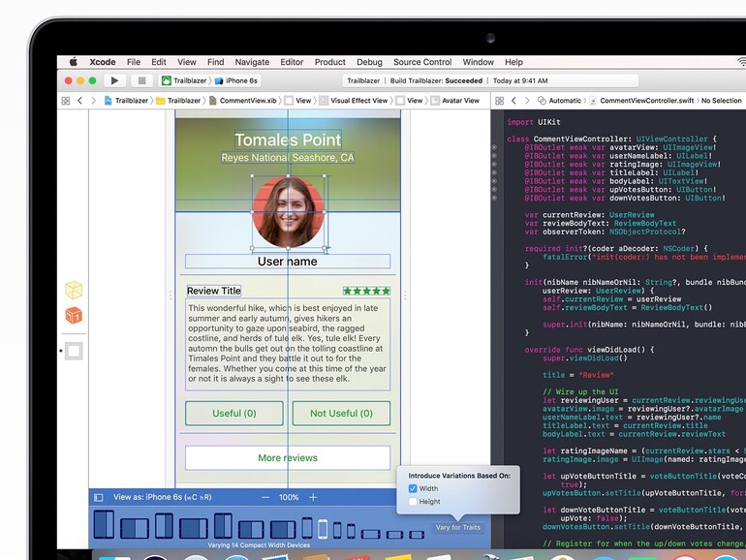The image size is (746, 560).
Task: Uncheck the Width variation checkbox
Action: tap(413, 488)
